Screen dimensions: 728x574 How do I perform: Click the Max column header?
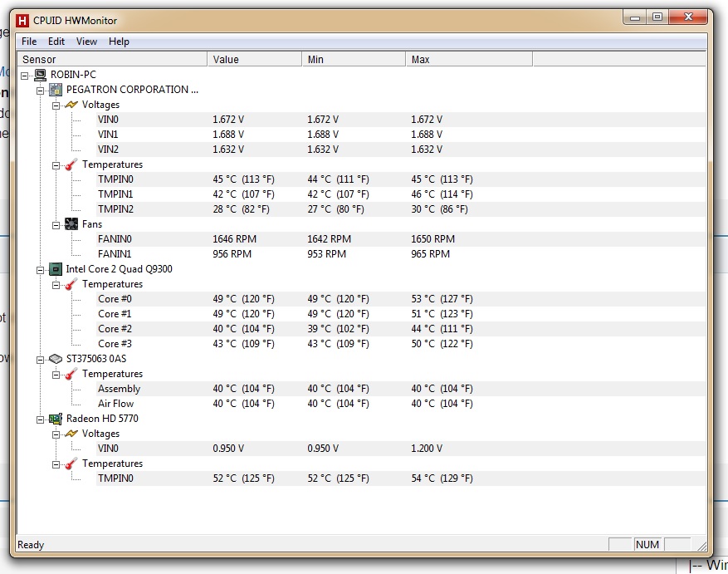[469, 60]
